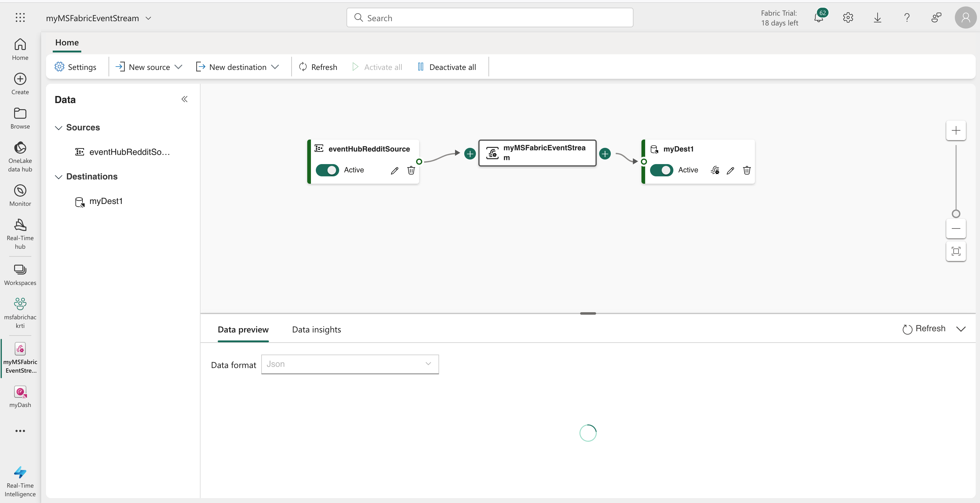Toggle eventHubRedditSource Active switch off
Screen dimensions: 980x503
pyautogui.click(x=327, y=170)
